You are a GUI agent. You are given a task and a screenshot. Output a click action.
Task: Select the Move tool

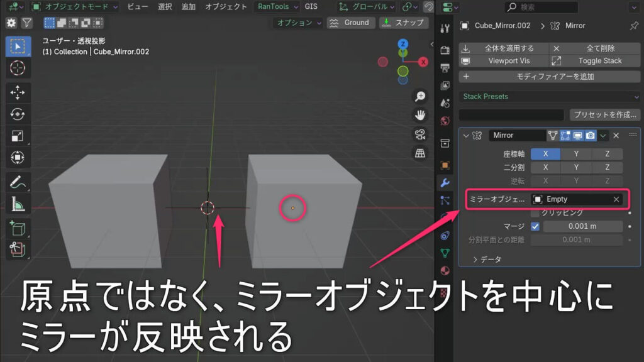[18, 92]
